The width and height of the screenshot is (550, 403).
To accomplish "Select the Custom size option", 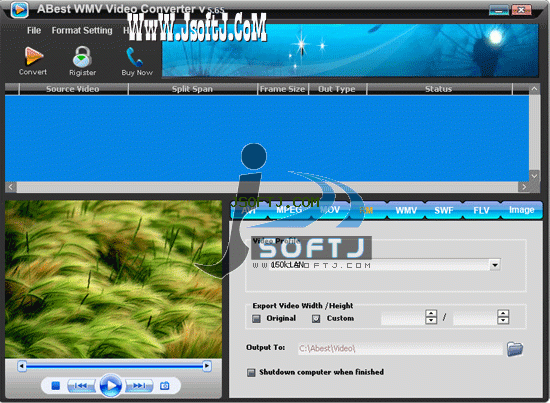I will click(x=316, y=318).
